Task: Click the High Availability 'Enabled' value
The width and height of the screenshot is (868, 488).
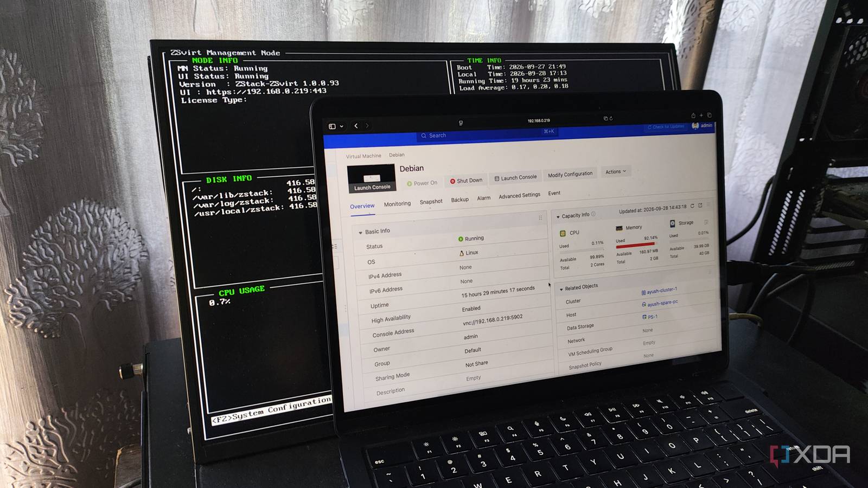Action: point(471,309)
